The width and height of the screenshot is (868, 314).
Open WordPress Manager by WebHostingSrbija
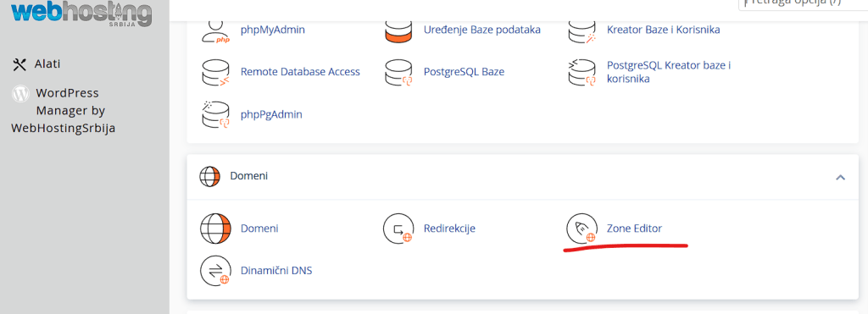[63, 111]
